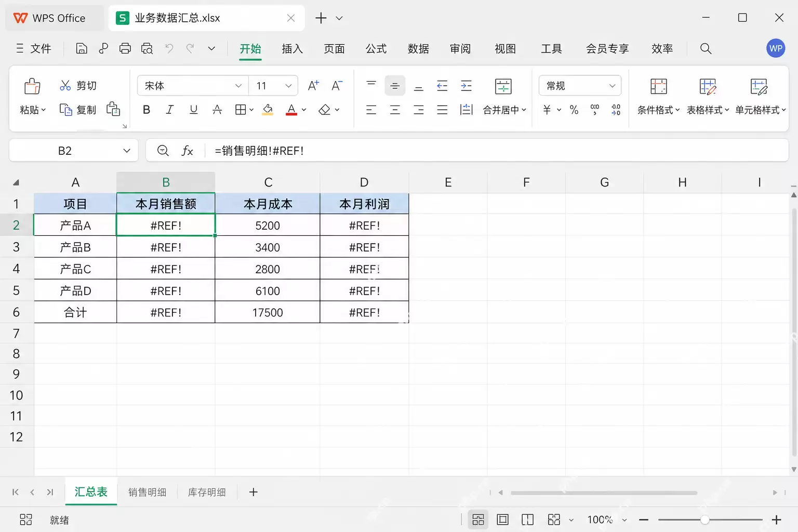
Task: Adjust the zoom slider handle
Action: click(704, 520)
